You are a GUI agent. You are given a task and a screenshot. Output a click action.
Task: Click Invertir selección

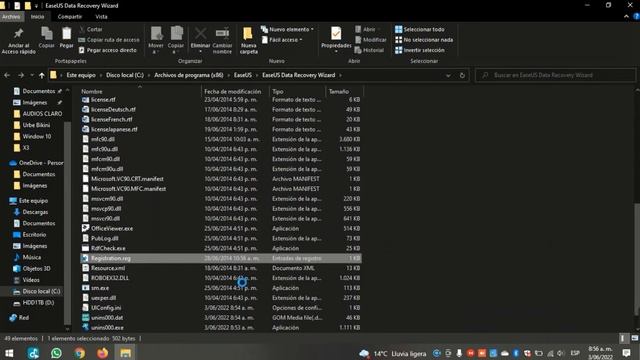[x=420, y=50]
